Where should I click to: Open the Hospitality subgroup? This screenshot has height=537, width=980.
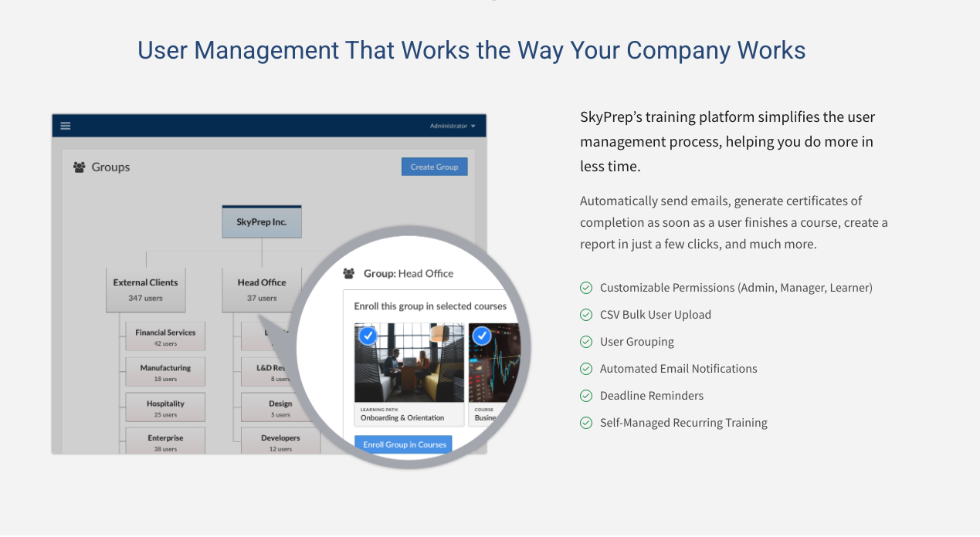pos(165,407)
